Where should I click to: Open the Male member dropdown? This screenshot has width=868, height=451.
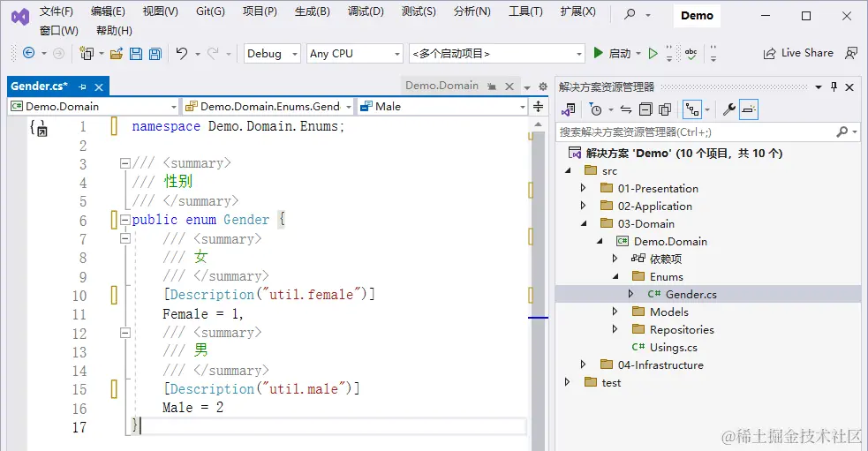coord(442,106)
